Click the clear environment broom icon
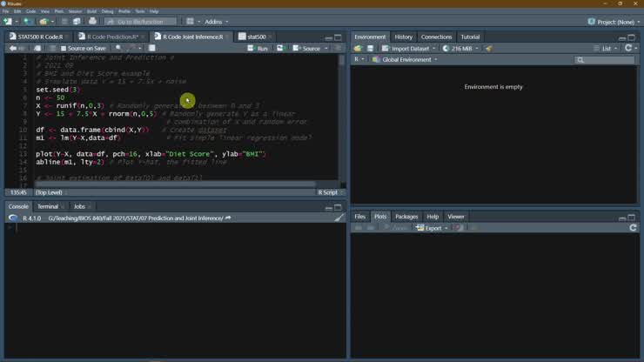644x362 pixels. pyautogui.click(x=488, y=49)
